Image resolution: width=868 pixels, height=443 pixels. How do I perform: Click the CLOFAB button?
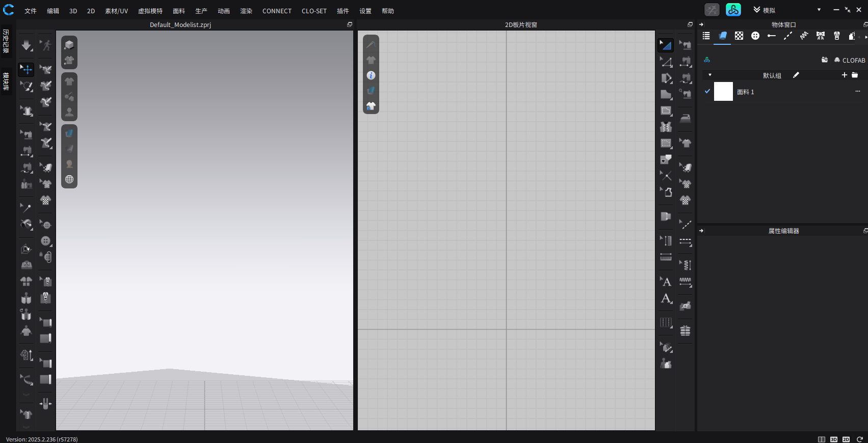850,60
